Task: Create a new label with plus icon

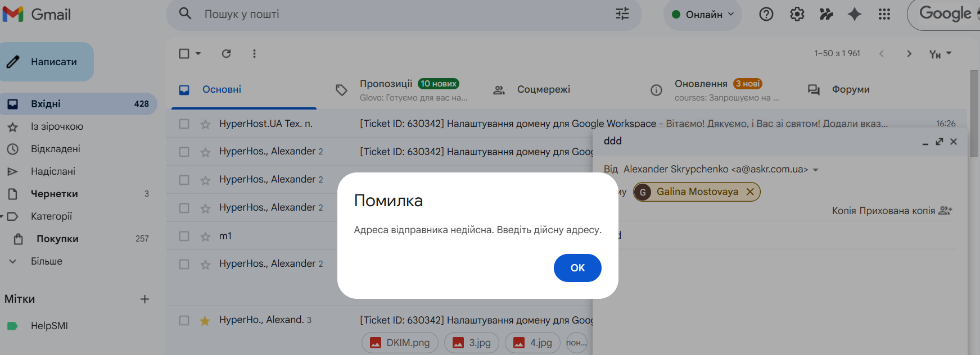Action: click(x=144, y=299)
